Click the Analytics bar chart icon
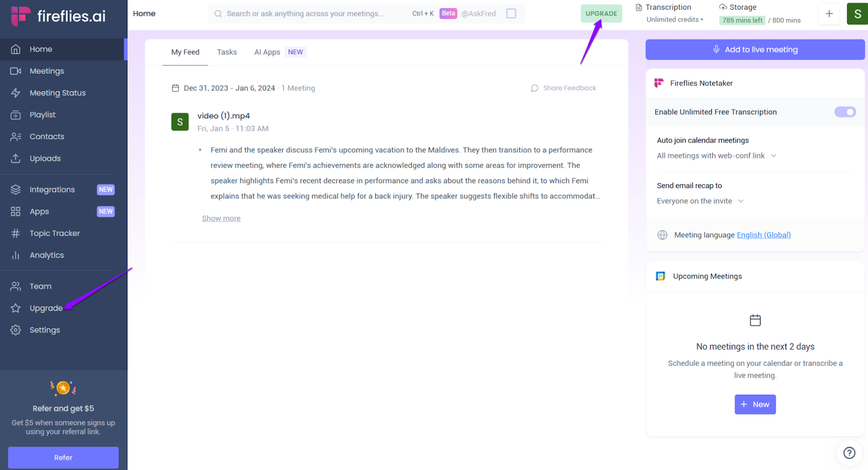The image size is (868, 470). point(16,255)
